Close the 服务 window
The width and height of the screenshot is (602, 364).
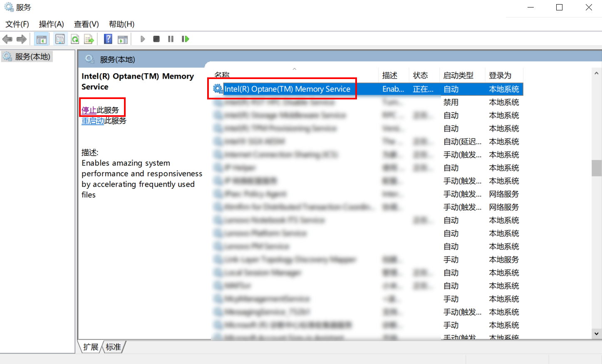click(x=589, y=7)
